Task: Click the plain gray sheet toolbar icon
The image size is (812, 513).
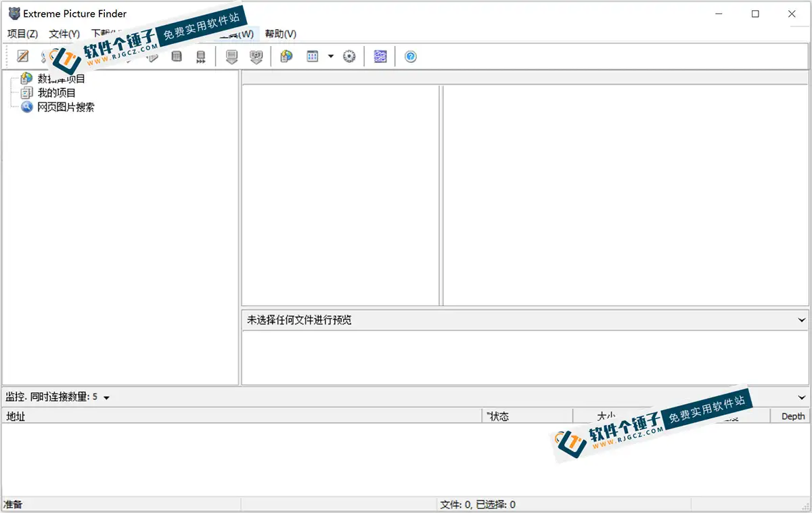Action: pyautogui.click(x=177, y=57)
